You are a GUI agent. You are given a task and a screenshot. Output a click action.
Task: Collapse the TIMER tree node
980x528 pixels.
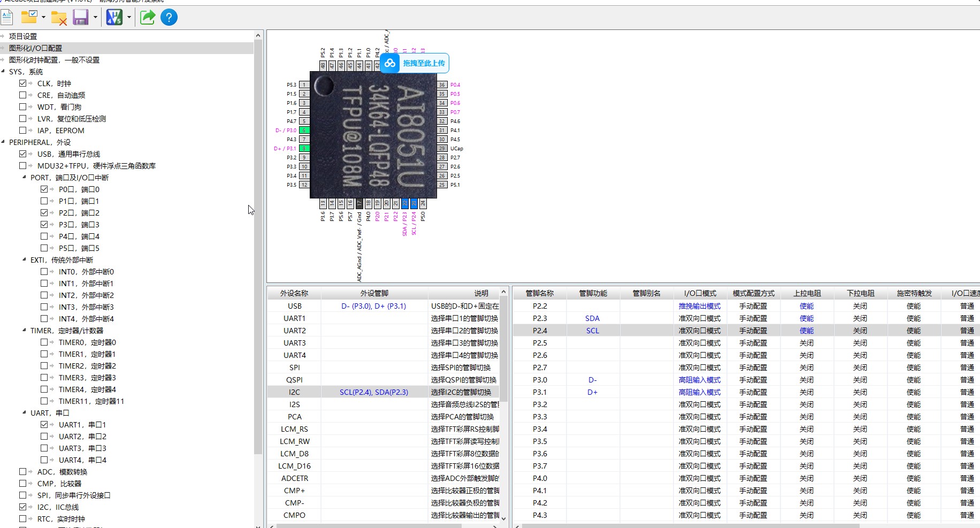pos(24,331)
